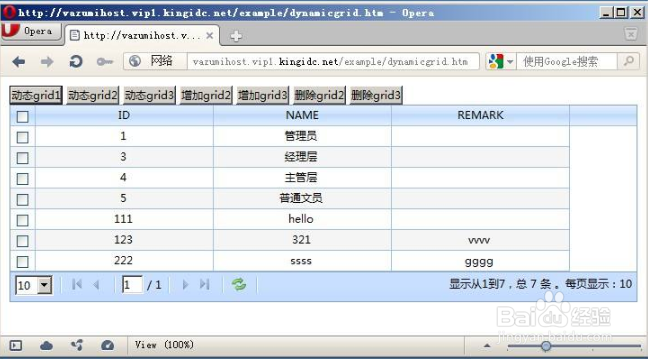Toggle the panel icon in status bar
Viewport: 648px width, 360px height.
(x=16, y=346)
